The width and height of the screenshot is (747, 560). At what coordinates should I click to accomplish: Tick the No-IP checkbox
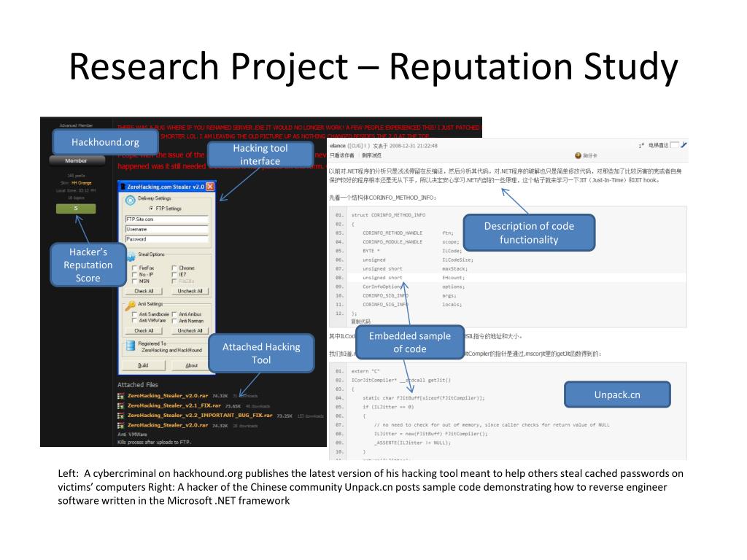click(x=134, y=275)
